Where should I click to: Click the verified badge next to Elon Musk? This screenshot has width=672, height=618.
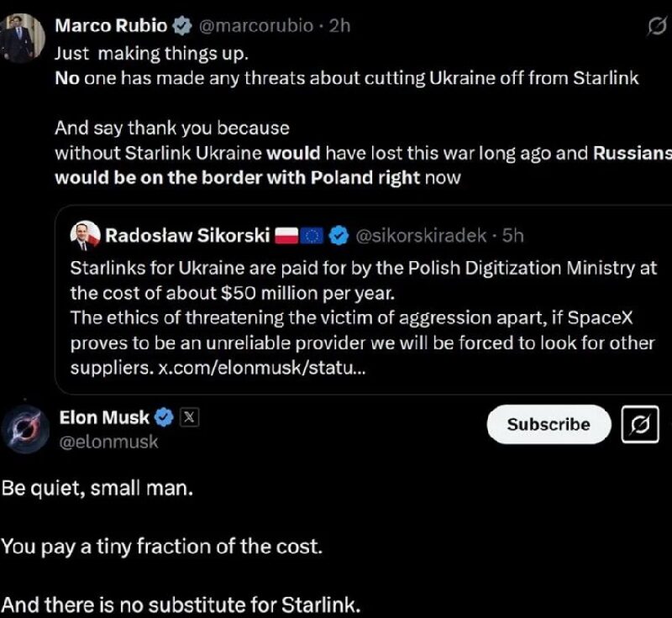[165, 417]
